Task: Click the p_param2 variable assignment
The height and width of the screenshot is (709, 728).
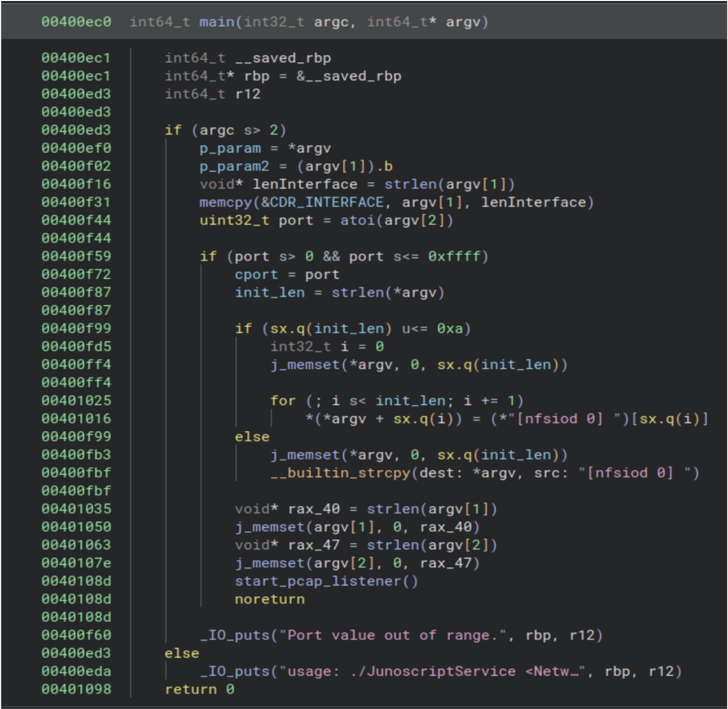Action: [234, 166]
